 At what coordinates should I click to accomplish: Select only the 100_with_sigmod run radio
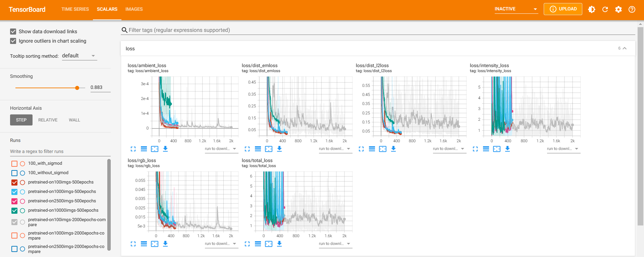pos(22,164)
